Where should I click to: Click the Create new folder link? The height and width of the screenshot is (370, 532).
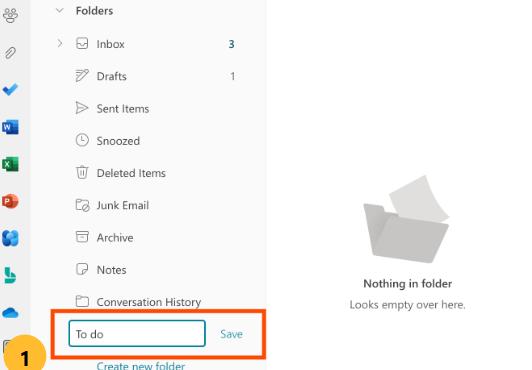pyautogui.click(x=141, y=366)
